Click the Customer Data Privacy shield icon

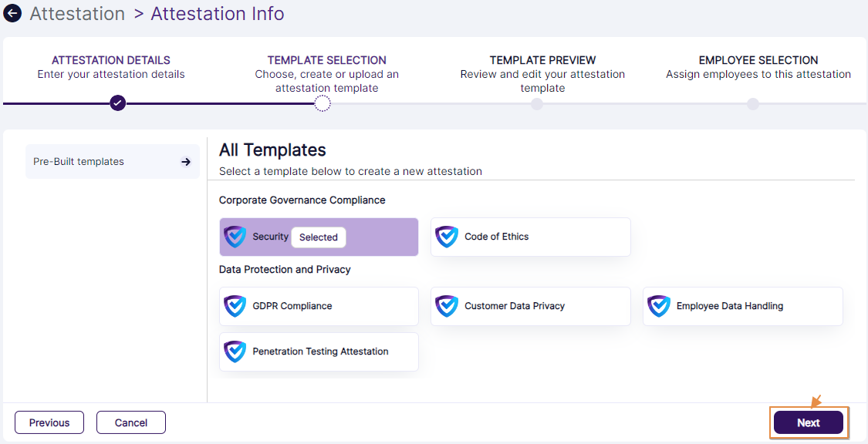pyautogui.click(x=447, y=306)
